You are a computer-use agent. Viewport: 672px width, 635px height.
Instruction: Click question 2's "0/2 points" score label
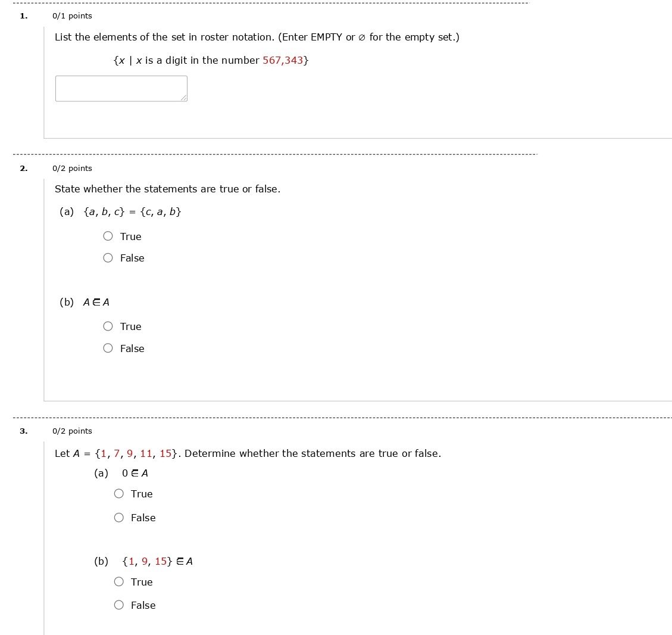[72, 169]
